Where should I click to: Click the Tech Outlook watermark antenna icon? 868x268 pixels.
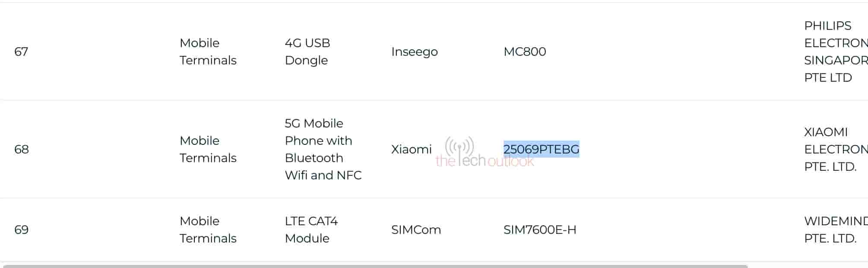coord(459,147)
